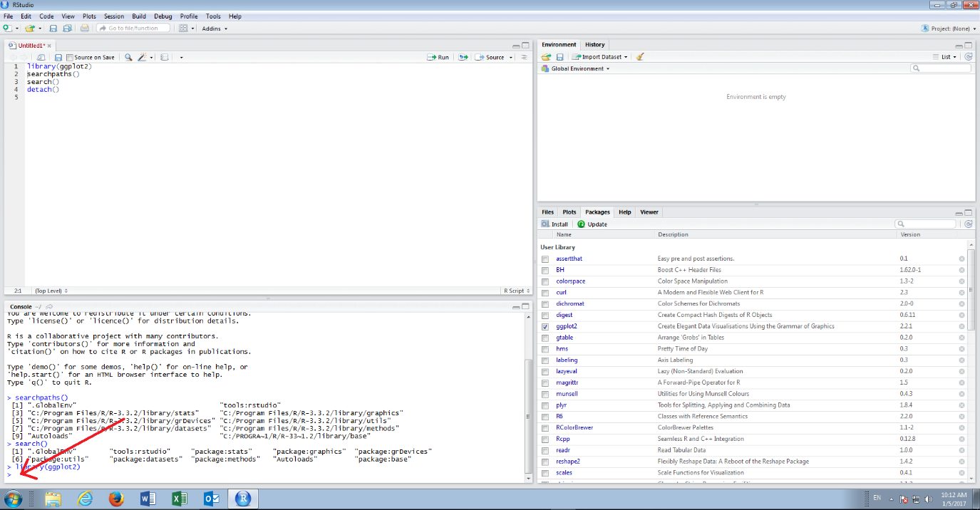Open Firefox from the taskbar

[x=117, y=499]
